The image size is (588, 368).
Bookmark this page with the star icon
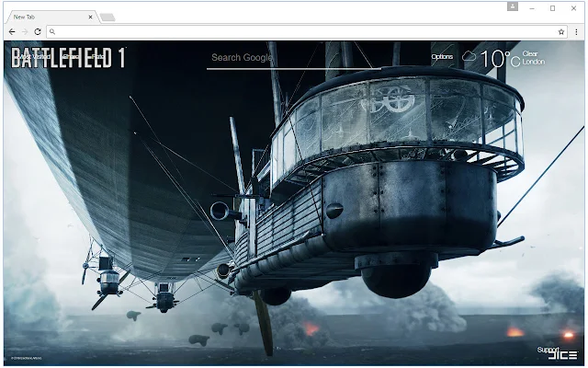(x=561, y=32)
